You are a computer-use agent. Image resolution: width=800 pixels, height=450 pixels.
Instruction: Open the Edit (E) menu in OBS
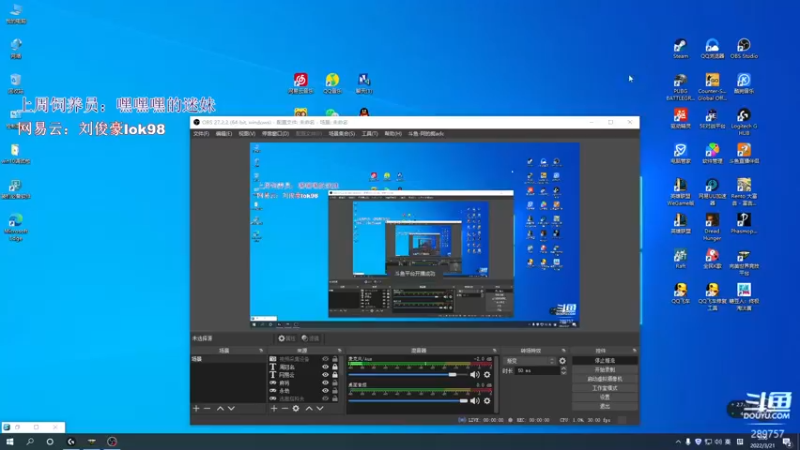coord(223,134)
